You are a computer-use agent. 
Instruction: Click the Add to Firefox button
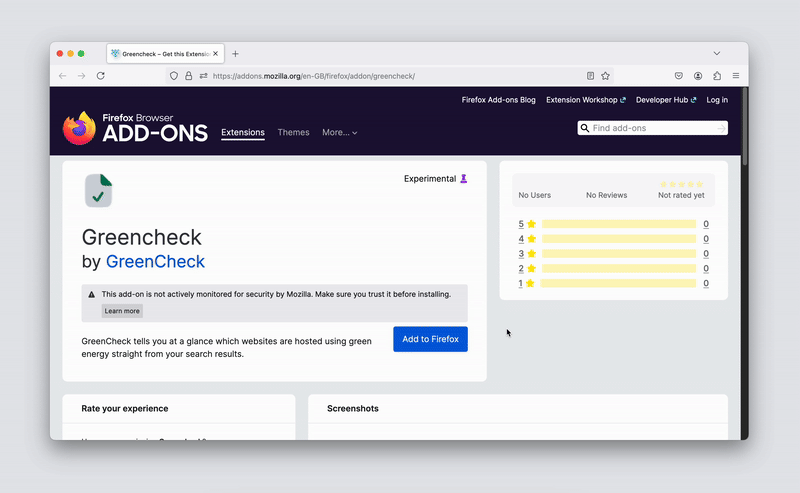click(430, 339)
